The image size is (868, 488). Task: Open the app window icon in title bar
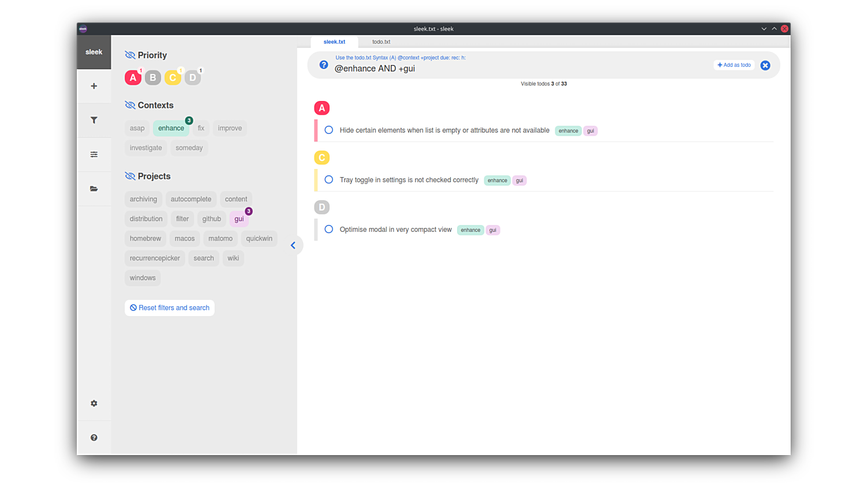click(83, 29)
